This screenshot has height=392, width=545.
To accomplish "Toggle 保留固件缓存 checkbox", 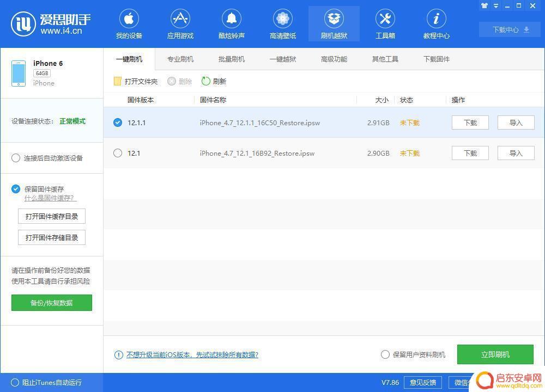I will pos(16,189).
